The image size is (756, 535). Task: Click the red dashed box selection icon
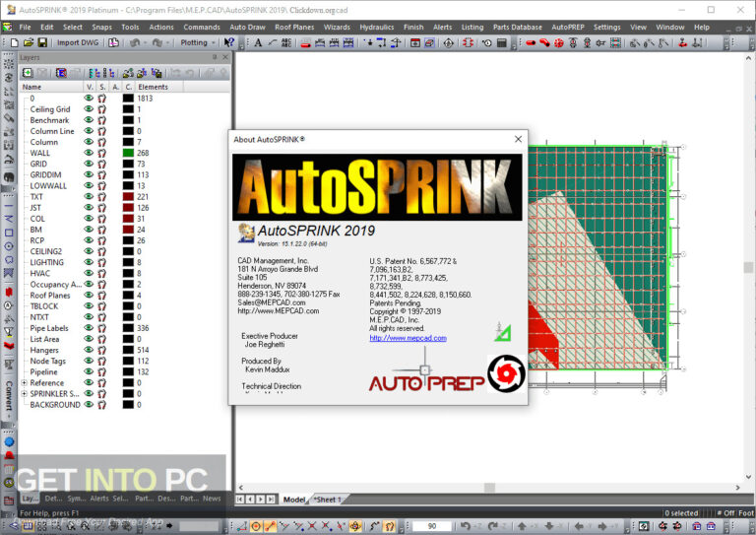468,43
